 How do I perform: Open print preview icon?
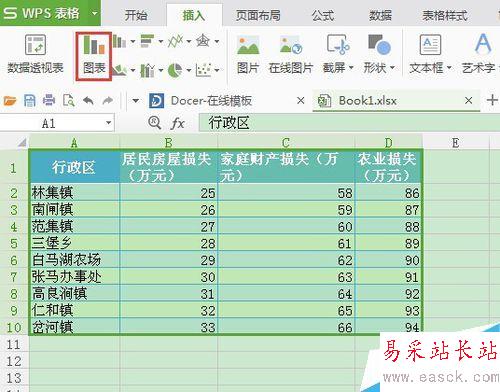(69, 100)
